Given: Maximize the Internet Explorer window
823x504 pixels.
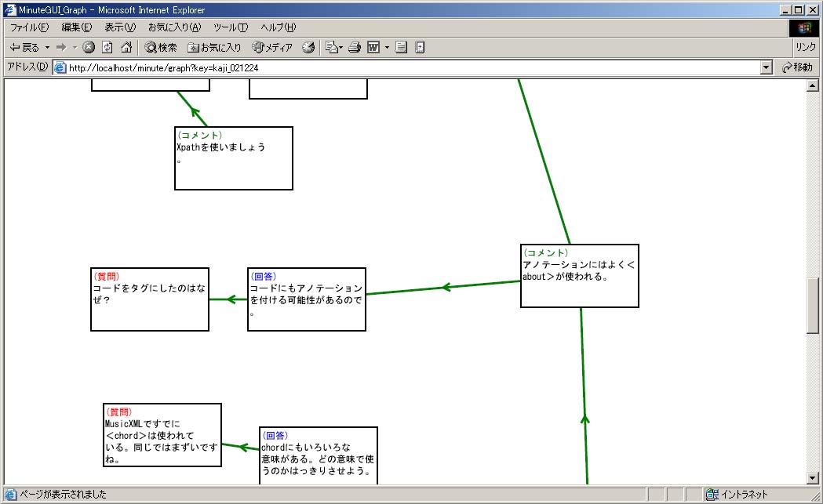Looking at the screenshot, I should 799,10.
